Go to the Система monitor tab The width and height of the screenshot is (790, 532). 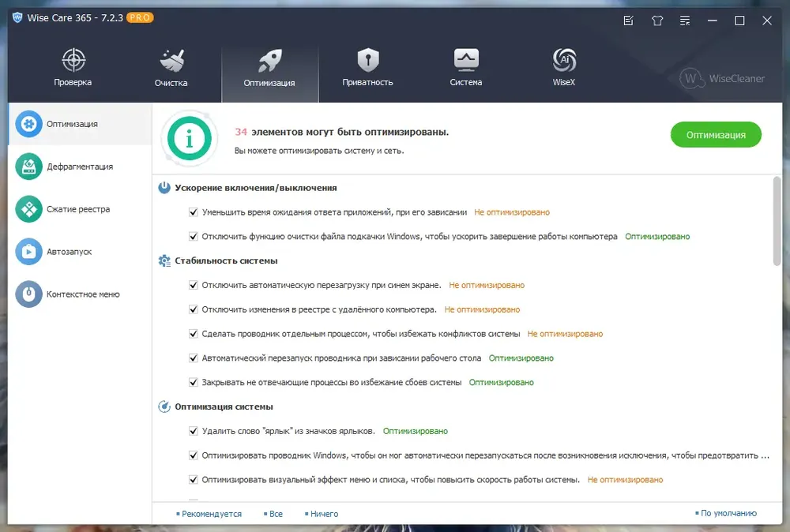[x=466, y=68]
